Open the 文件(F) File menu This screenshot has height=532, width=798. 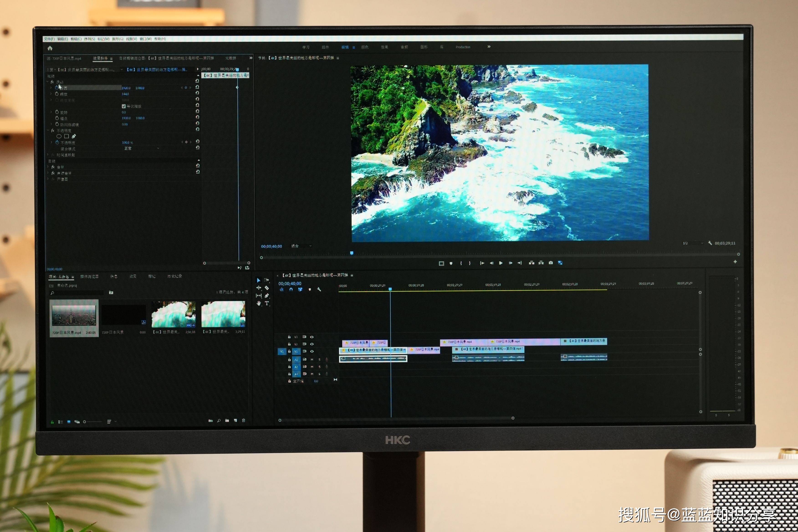pyautogui.click(x=49, y=39)
